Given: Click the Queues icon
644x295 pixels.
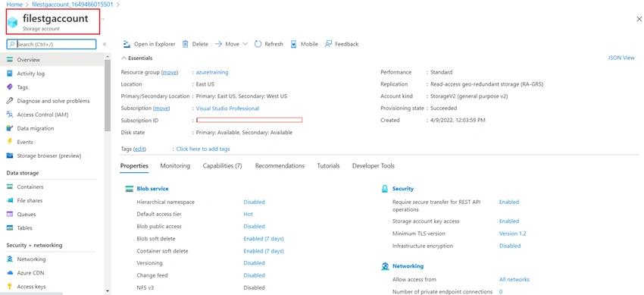Looking at the screenshot, I should point(9,214).
